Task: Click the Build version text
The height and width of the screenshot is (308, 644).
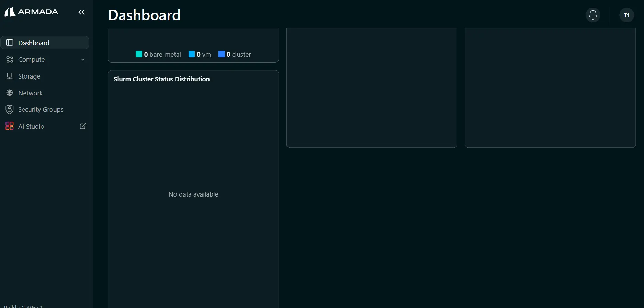Action: point(23,306)
